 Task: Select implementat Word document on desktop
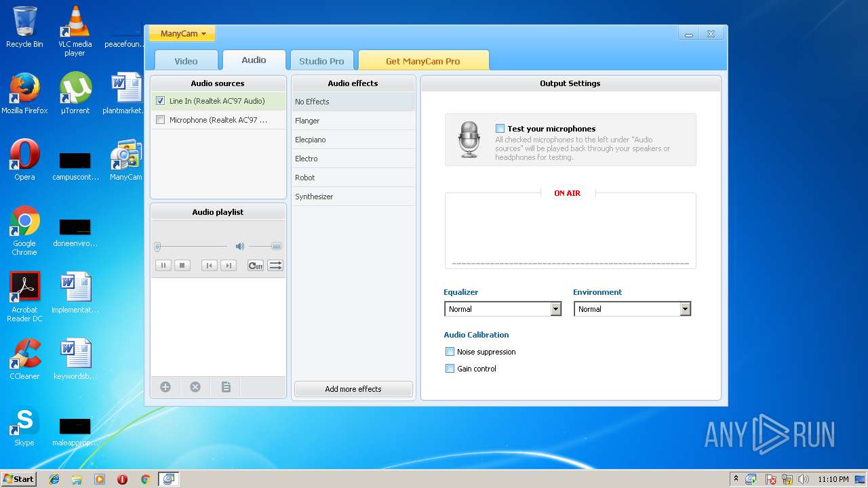pyautogui.click(x=75, y=293)
